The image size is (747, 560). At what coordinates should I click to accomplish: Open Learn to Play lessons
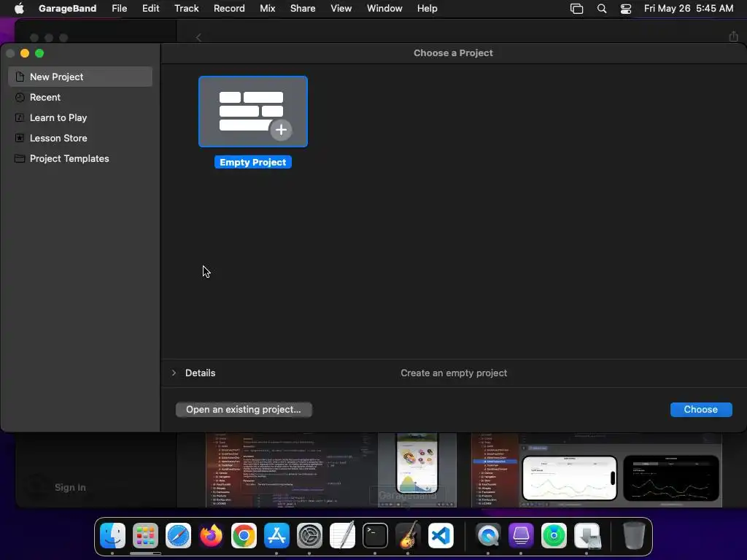[x=80, y=117]
